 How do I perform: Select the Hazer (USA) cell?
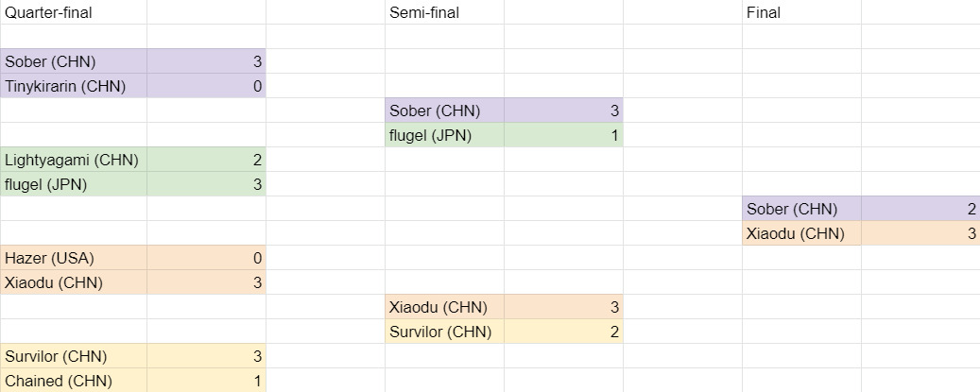tap(49, 258)
